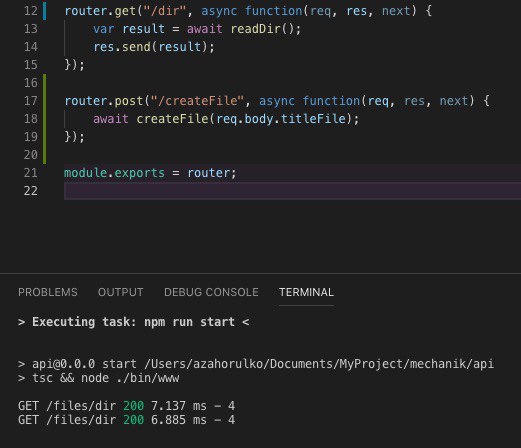Open the DEBUG CONSOLE tab
This screenshot has height=448, width=521.
click(x=211, y=292)
